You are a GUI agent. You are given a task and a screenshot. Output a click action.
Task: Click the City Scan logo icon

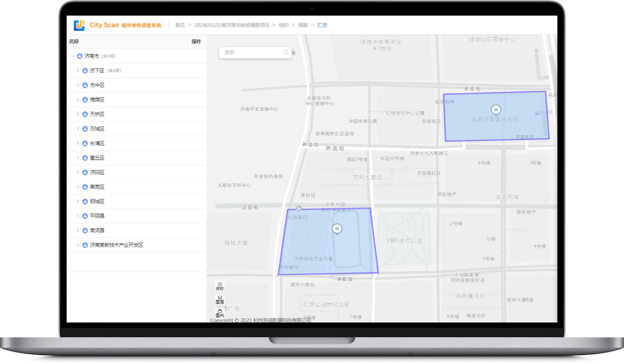coord(79,25)
